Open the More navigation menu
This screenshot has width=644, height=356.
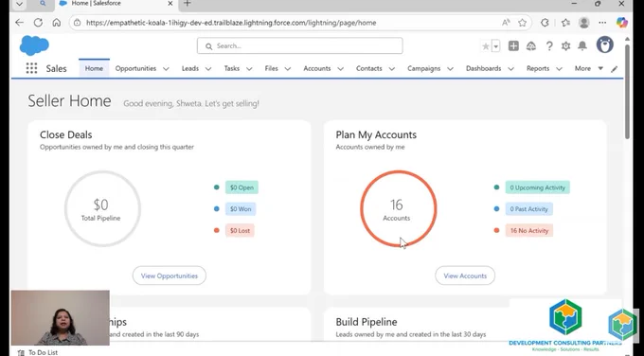pyautogui.click(x=588, y=68)
